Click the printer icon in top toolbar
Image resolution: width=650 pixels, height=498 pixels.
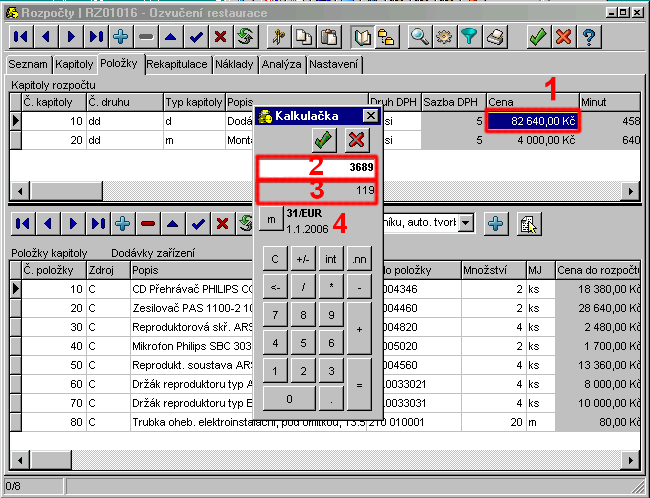(x=494, y=37)
